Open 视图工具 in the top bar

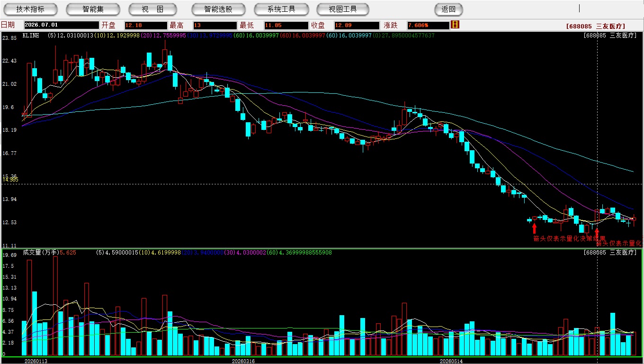344,9
